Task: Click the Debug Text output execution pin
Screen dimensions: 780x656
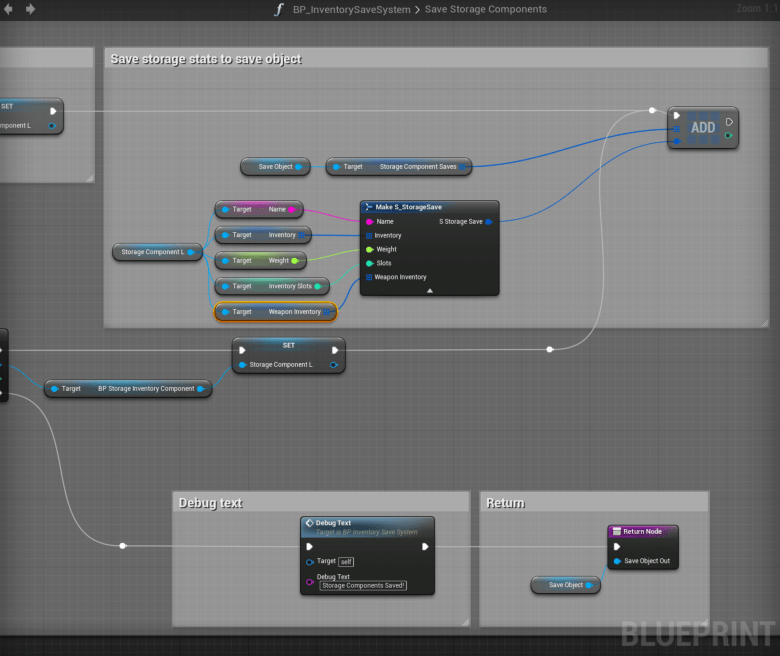Action: 425,546
